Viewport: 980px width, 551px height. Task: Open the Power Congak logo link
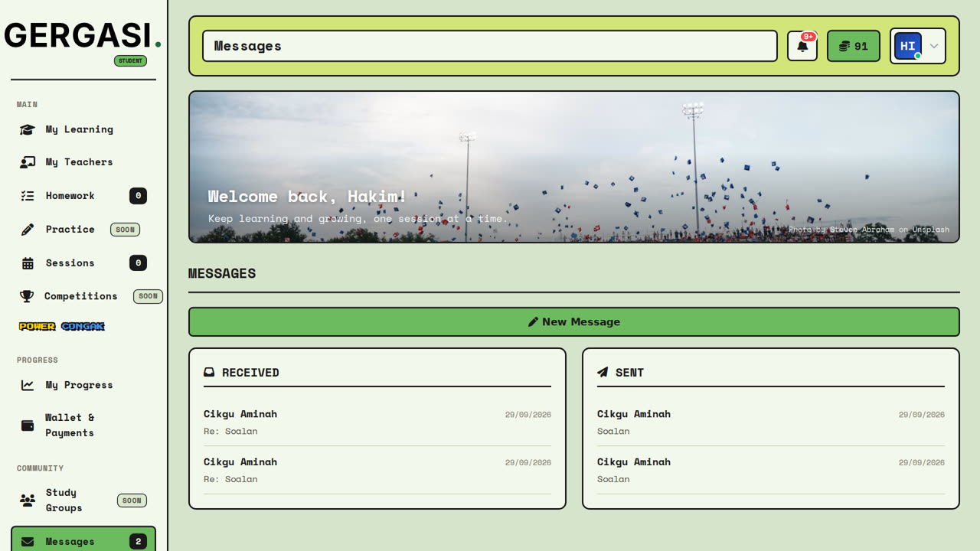coord(62,327)
